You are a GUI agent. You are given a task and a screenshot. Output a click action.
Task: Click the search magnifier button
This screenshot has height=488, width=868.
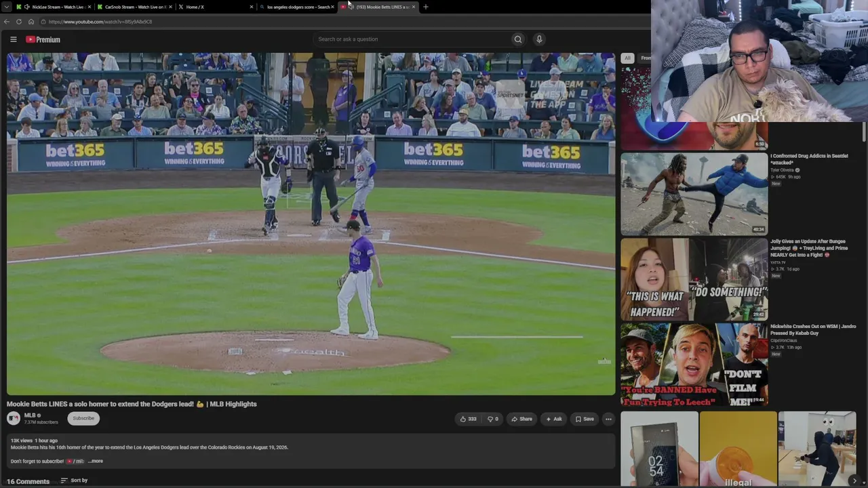click(x=518, y=39)
